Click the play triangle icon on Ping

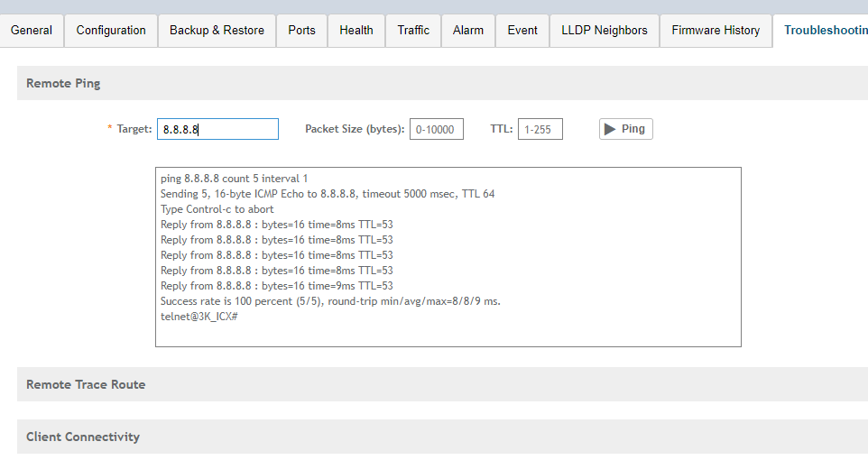610,129
